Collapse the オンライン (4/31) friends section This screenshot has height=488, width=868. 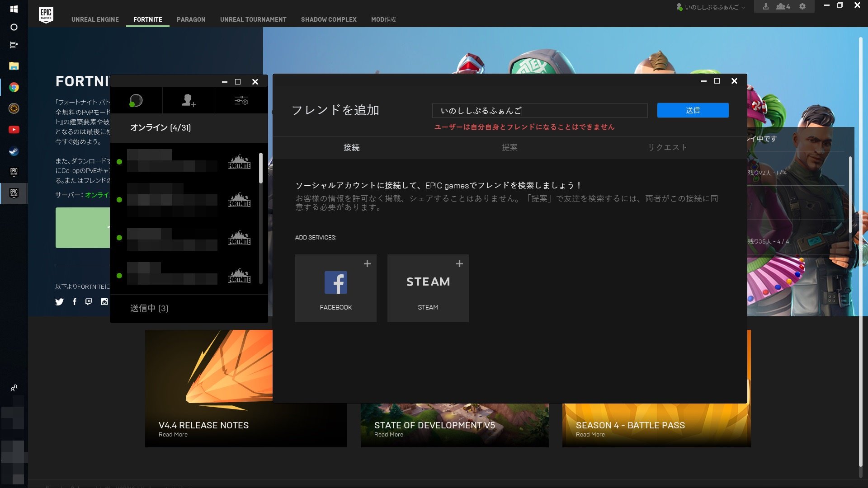pyautogui.click(x=189, y=128)
